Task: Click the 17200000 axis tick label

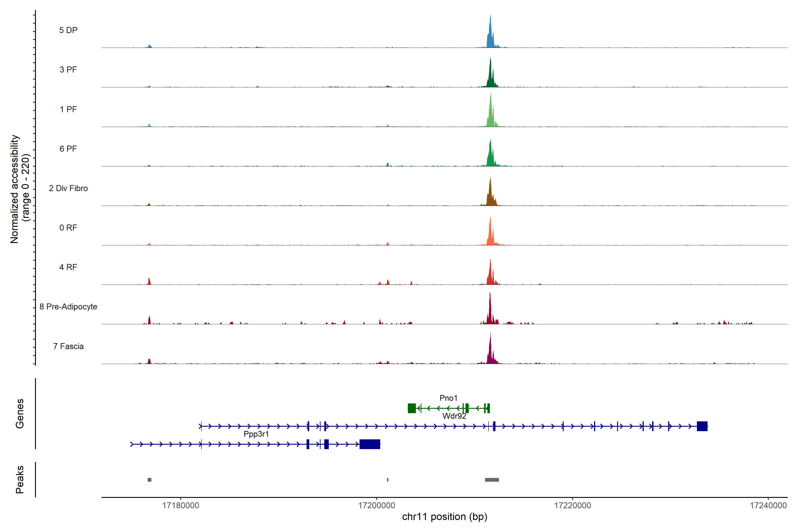Action: [377, 506]
